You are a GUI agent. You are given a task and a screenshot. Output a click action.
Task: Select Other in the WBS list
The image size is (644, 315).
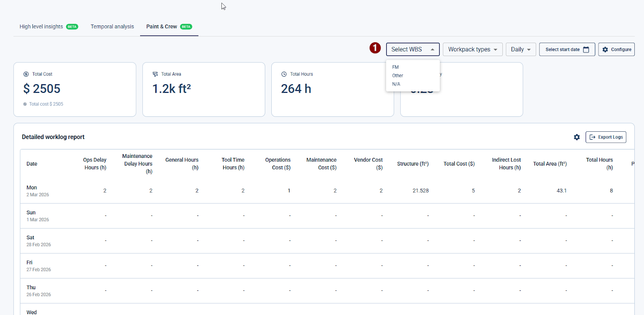[x=398, y=76]
